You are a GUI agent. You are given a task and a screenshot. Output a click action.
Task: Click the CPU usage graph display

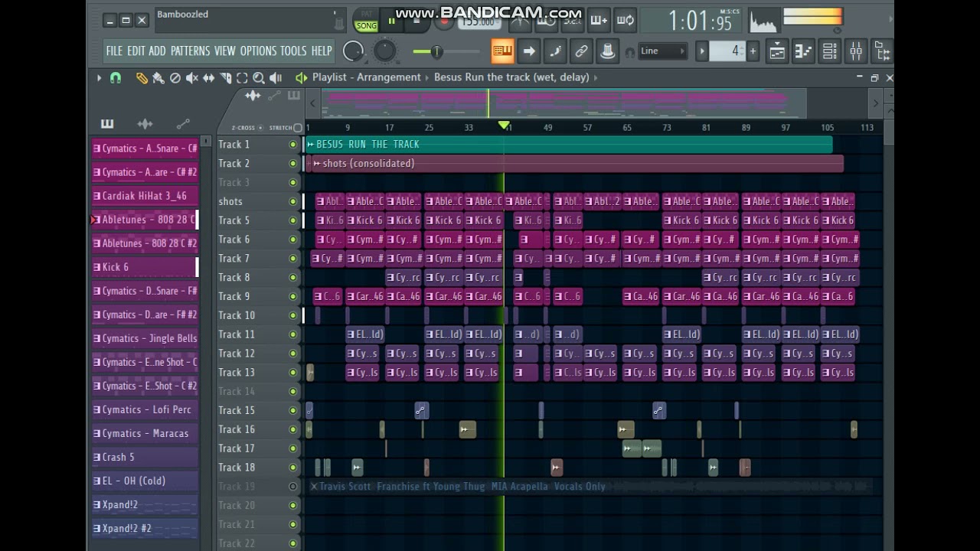click(x=763, y=21)
